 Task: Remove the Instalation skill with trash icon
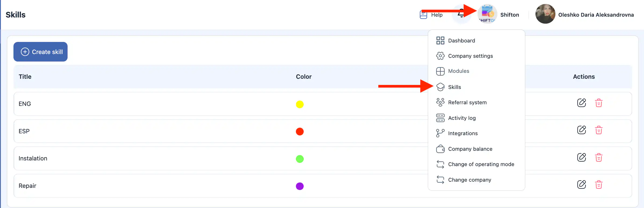(598, 157)
